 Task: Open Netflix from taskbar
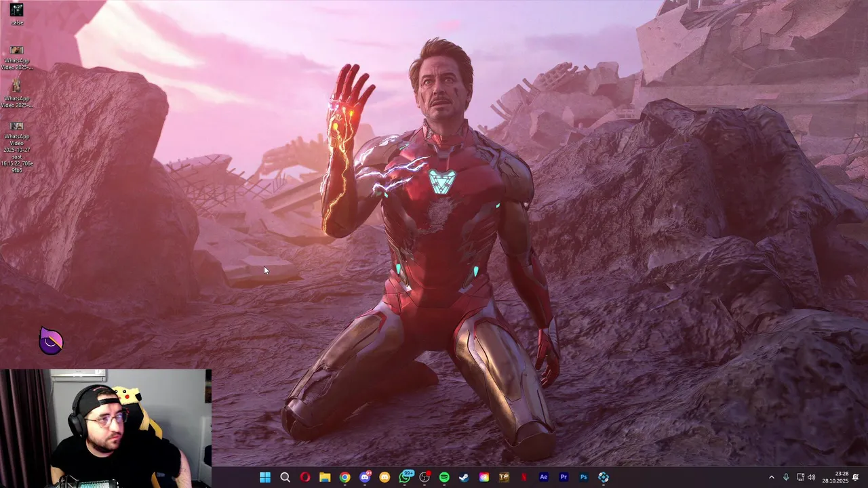(524, 477)
